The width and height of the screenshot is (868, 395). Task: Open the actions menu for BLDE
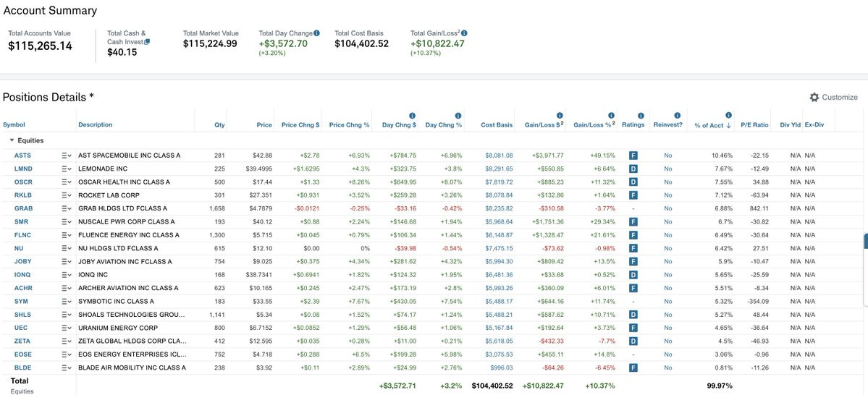67,368
